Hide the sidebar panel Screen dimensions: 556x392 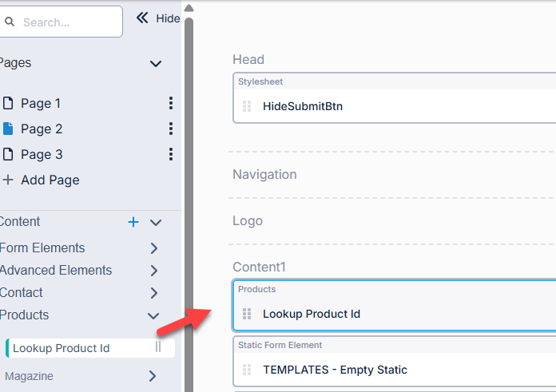click(x=158, y=18)
